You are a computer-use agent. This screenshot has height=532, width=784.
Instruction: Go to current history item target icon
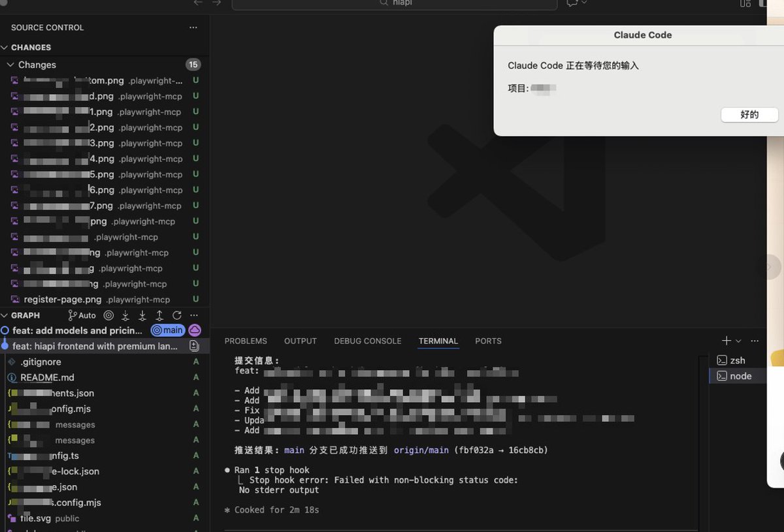click(x=108, y=315)
